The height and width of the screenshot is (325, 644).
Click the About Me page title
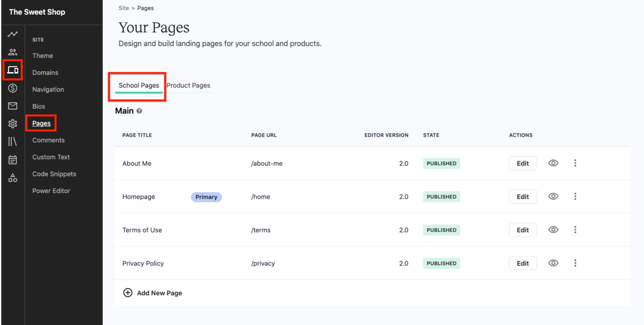click(137, 163)
